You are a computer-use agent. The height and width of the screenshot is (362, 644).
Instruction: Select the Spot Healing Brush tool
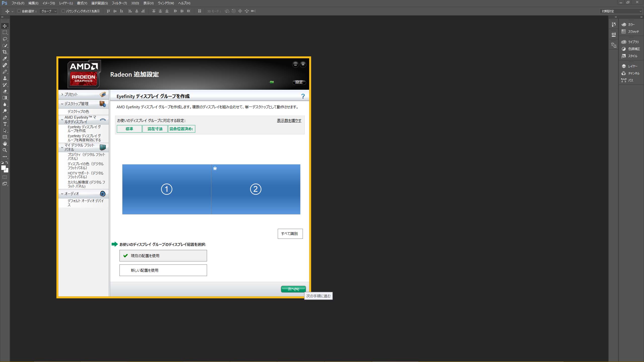point(5,65)
